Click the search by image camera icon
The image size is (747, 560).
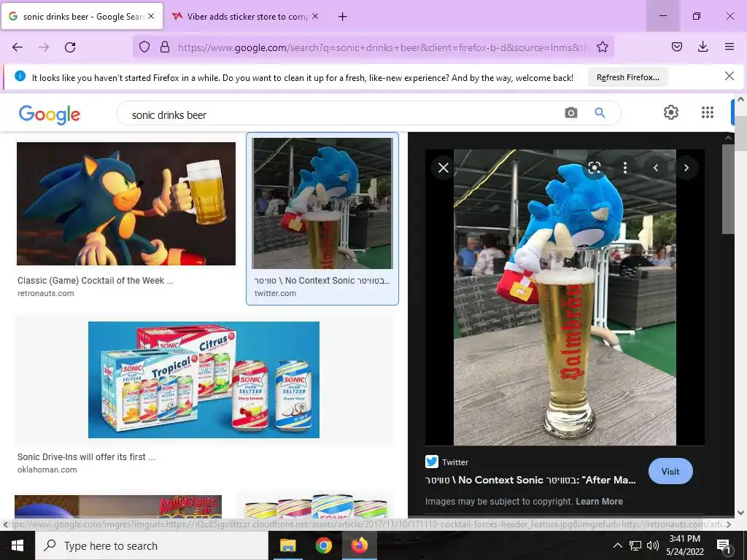click(570, 113)
